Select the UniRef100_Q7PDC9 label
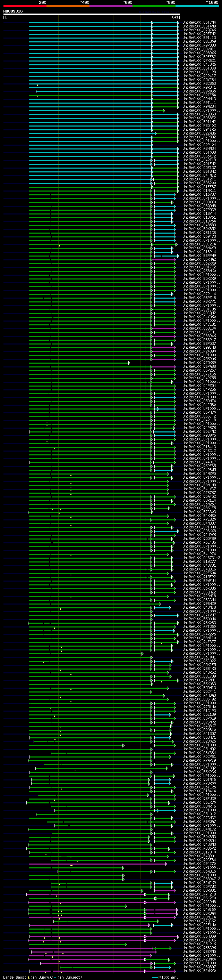 199,210
